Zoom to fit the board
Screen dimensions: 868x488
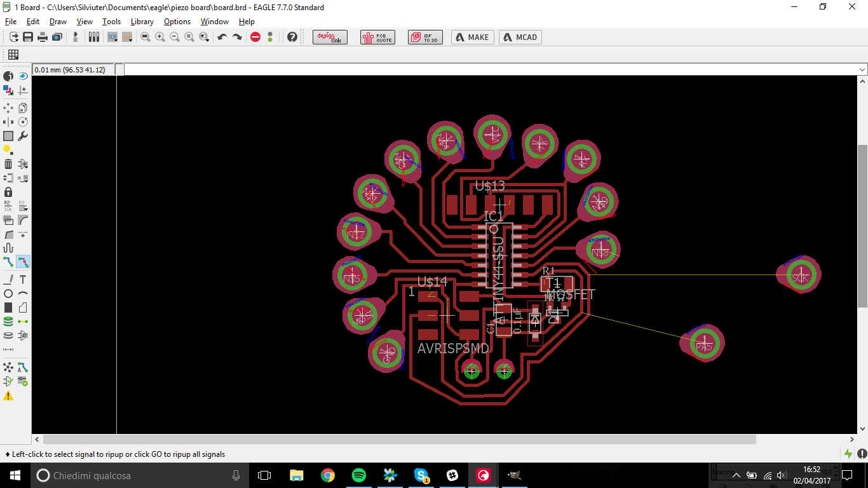(146, 37)
